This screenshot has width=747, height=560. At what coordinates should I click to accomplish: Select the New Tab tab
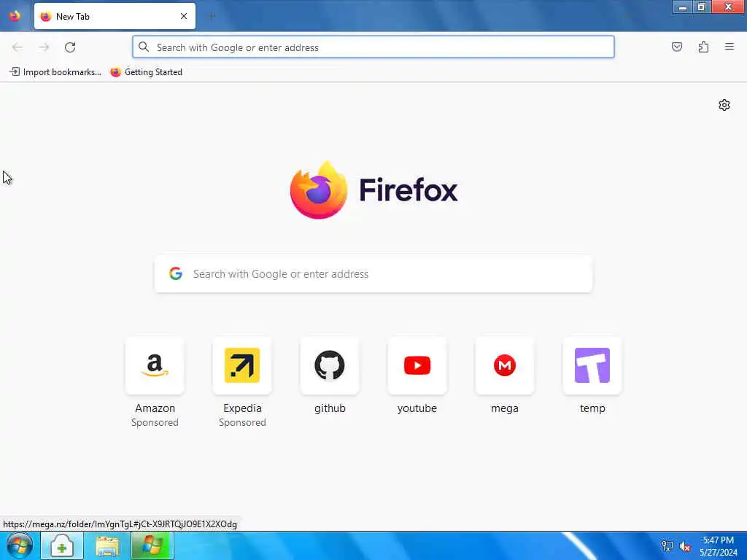115,16
